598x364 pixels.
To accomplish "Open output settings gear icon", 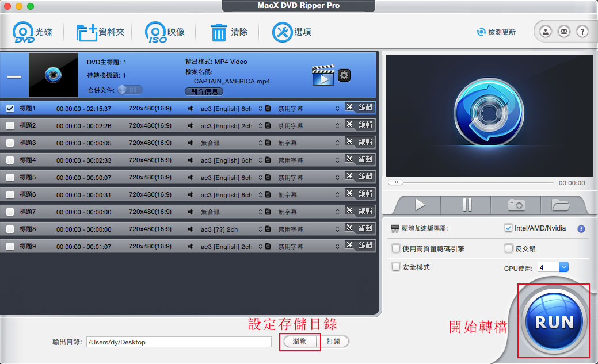I will (x=344, y=75).
